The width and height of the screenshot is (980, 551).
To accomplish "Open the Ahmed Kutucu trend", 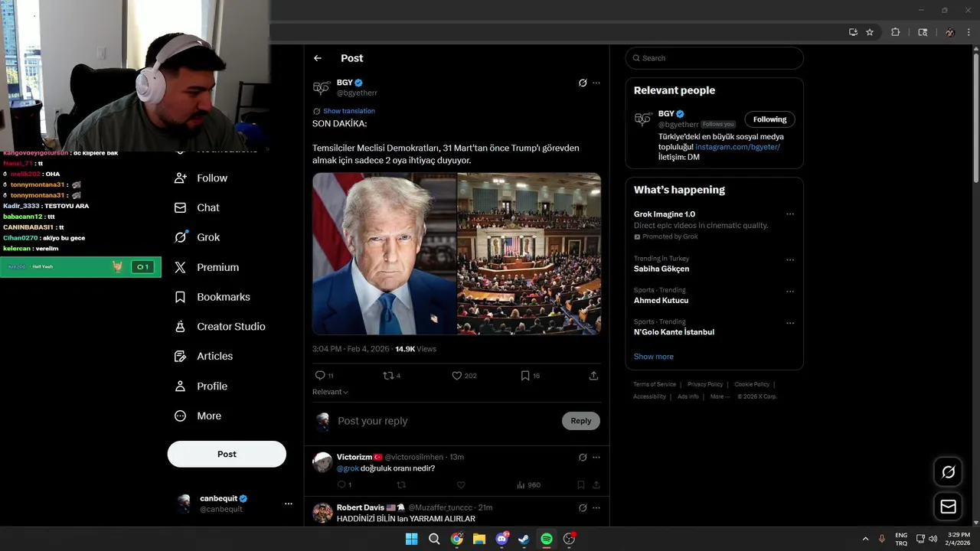I will pyautogui.click(x=661, y=301).
